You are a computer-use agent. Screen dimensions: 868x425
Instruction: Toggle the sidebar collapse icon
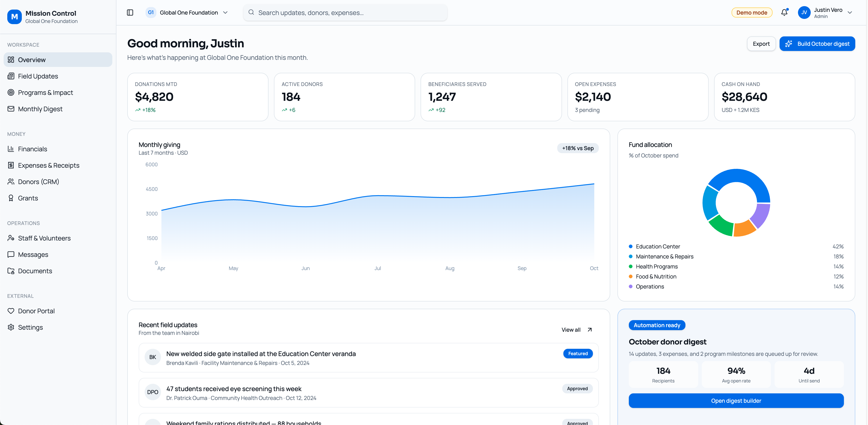click(x=130, y=13)
